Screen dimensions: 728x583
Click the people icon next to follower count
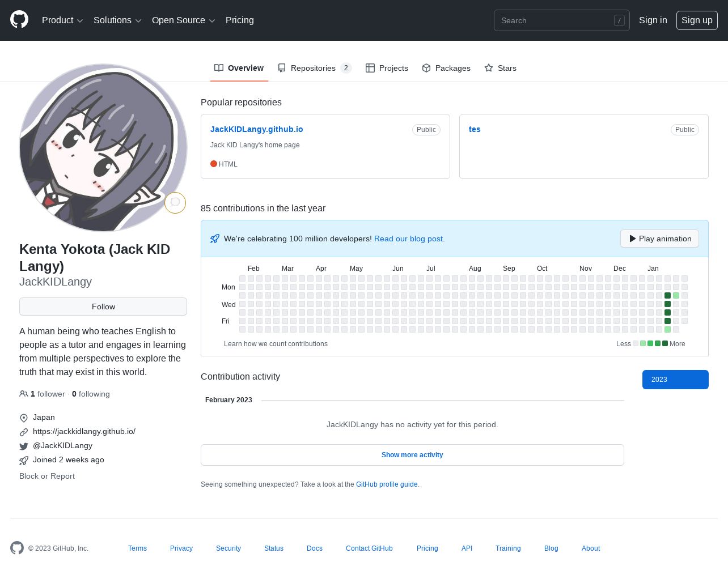pos(24,394)
